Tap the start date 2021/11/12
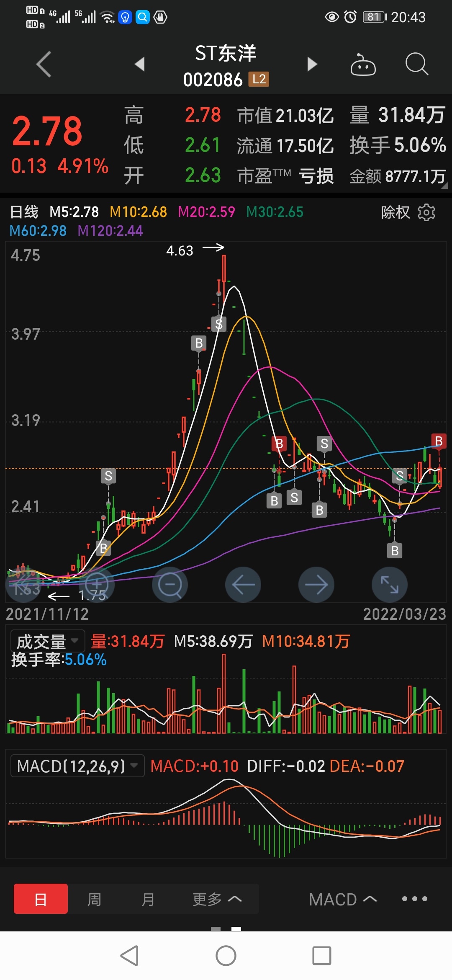This screenshot has height=980, width=452. 47,614
